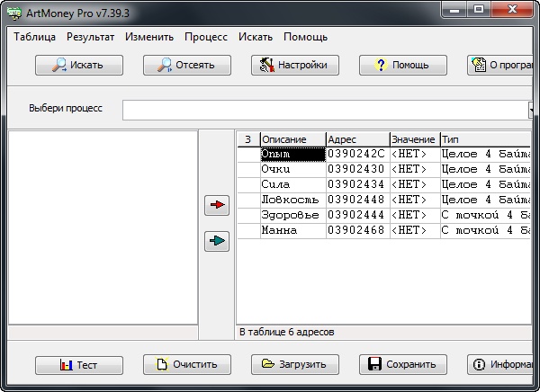Open the Процесс menu
The image size is (540, 392).
(206, 37)
